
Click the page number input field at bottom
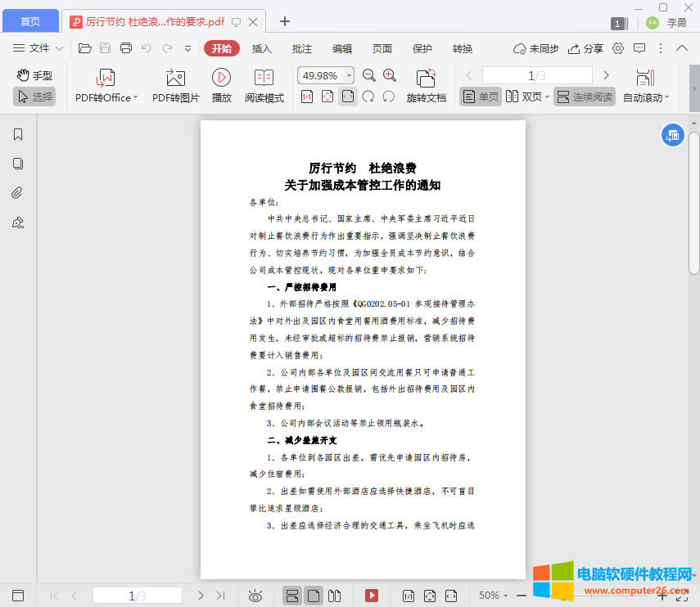(x=138, y=595)
